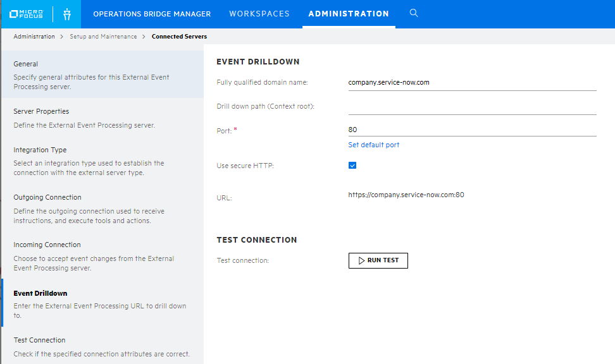This screenshot has height=364, width=615.
Task: Open the Incoming Connection section
Action: click(x=102, y=256)
